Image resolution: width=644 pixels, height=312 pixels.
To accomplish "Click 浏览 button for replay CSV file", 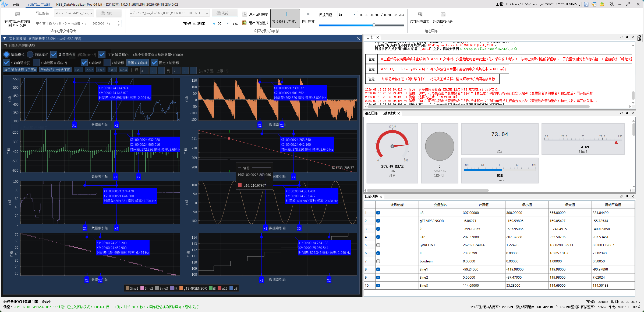I will (x=225, y=13).
